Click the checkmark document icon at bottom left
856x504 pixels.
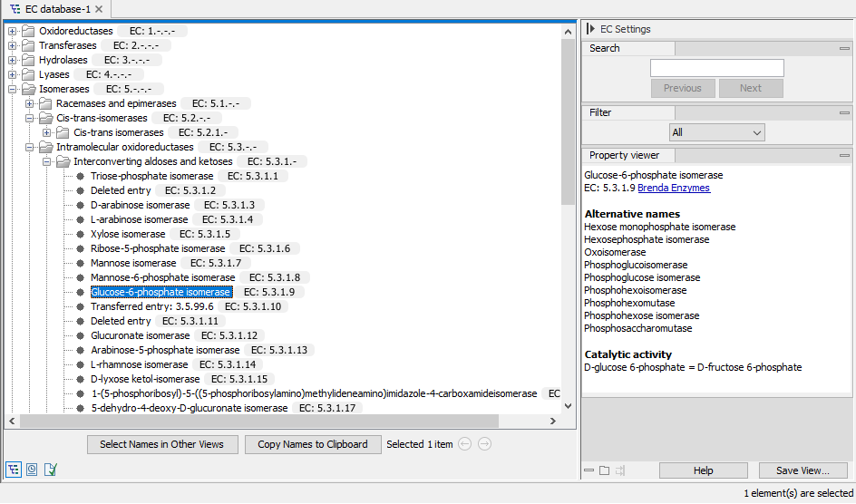coord(51,470)
